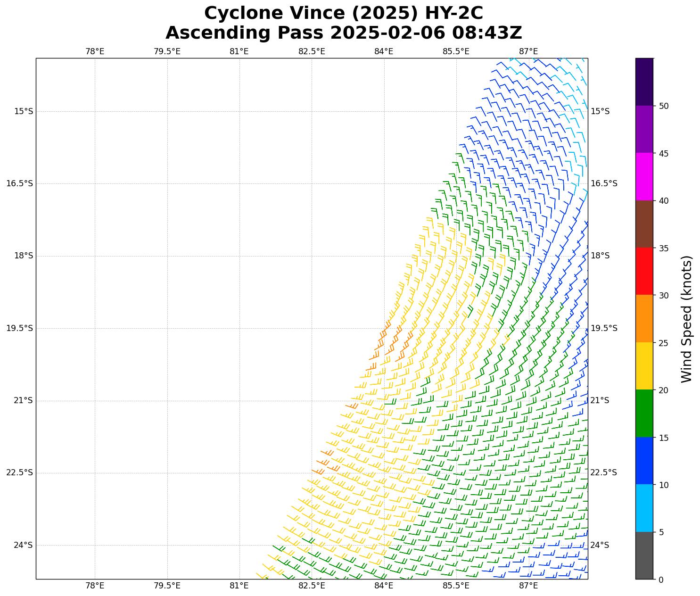The image size is (700, 596).
Task: Click the 87°E label on bottom axis
Action: (528, 586)
